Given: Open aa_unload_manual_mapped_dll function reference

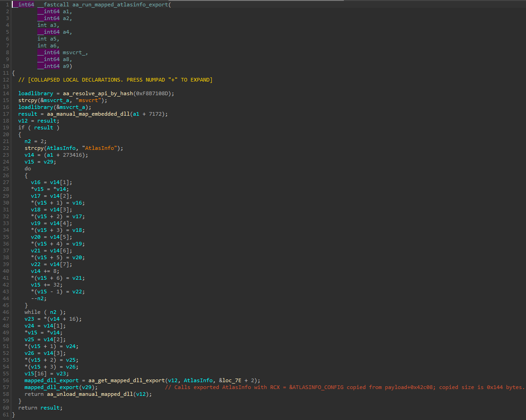Looking at the screenshot, I should (x=90, y=394).
